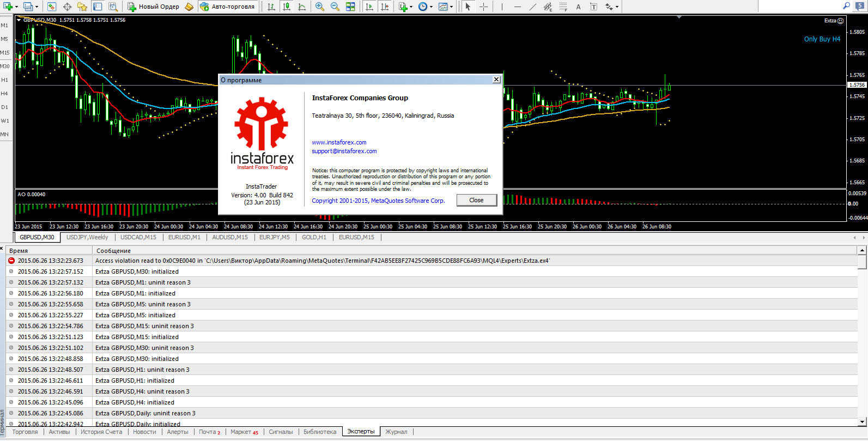
Task: Toggle chart auto scroll
Action: pos(369,7)
